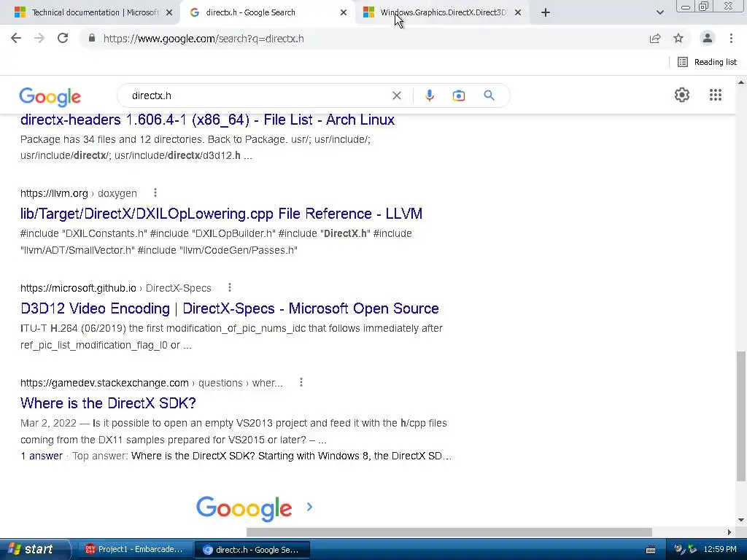
Task: Click the gamedev.stackexchange.com URL text
Action: point(152,382)
